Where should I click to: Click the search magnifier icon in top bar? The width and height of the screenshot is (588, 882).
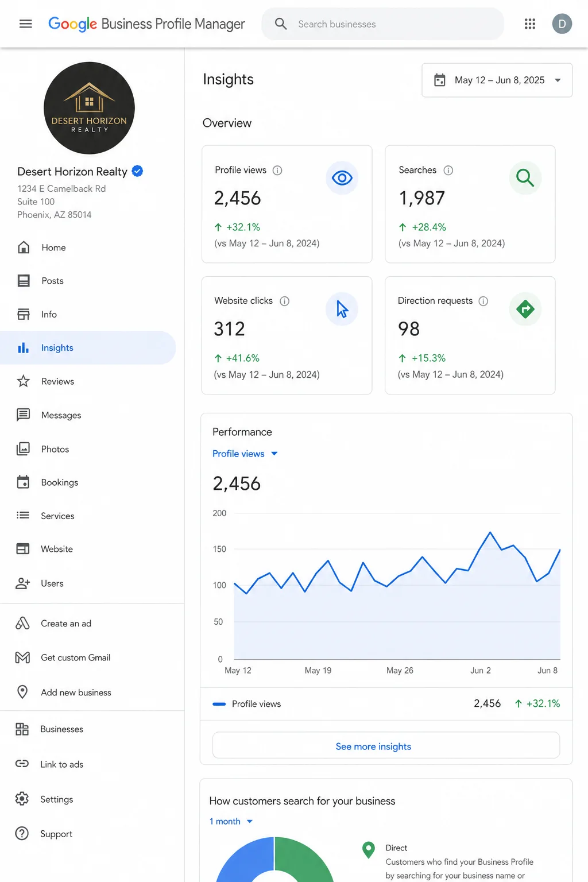[281, 24]
